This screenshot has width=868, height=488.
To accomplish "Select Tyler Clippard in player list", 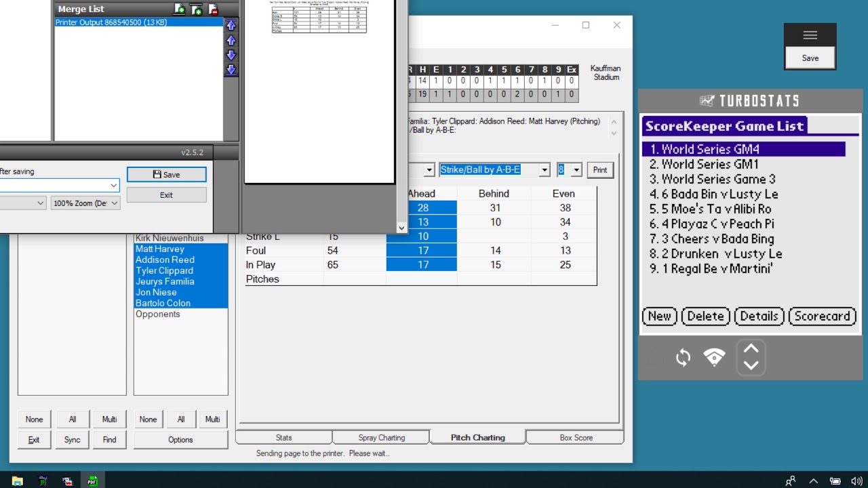I will point(181,270).
